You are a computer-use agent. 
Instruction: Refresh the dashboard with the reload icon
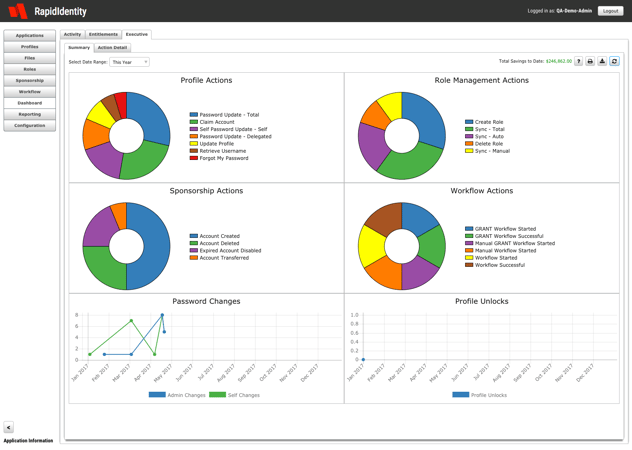tap(614, 61)
